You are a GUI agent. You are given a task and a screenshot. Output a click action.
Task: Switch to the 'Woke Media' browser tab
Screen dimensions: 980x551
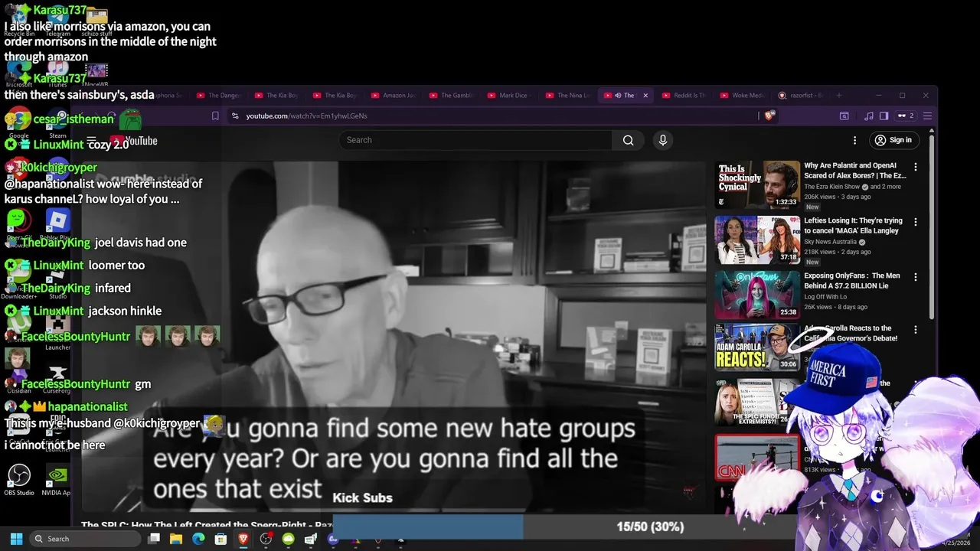tap(743, 96)
